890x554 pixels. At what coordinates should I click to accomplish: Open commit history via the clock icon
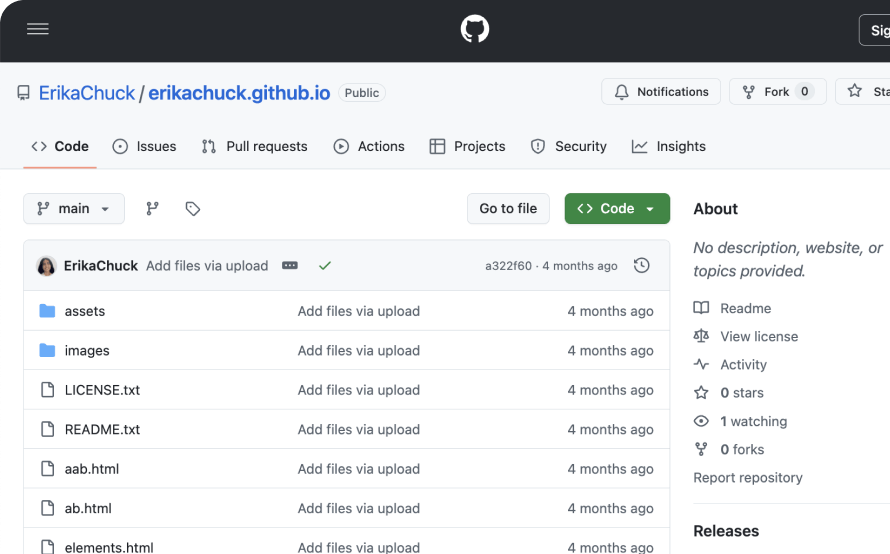641,265
